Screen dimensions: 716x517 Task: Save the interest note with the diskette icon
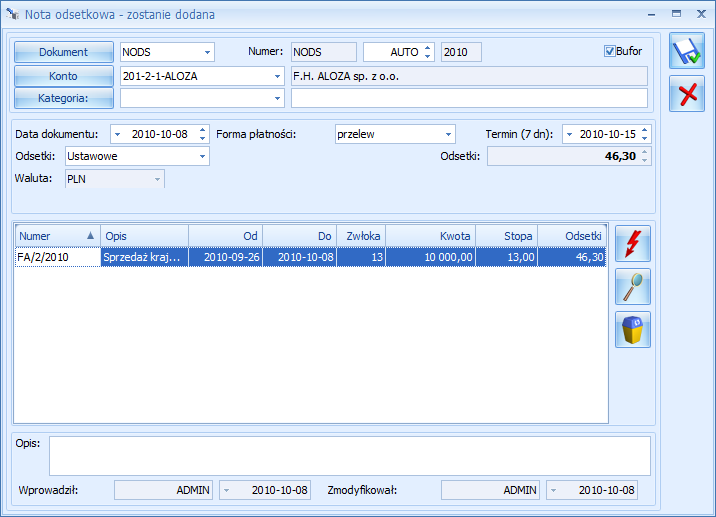pos(687,51)
